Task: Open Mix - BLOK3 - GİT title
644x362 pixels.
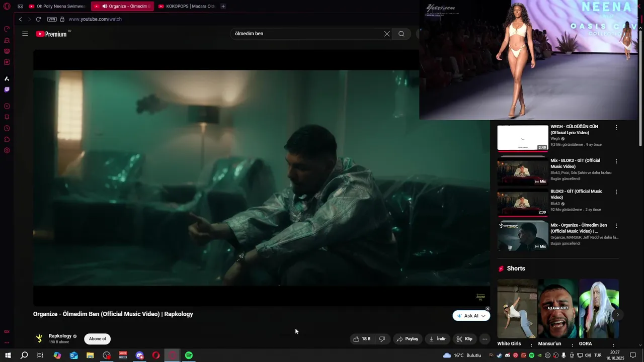Action: (575, 163)
